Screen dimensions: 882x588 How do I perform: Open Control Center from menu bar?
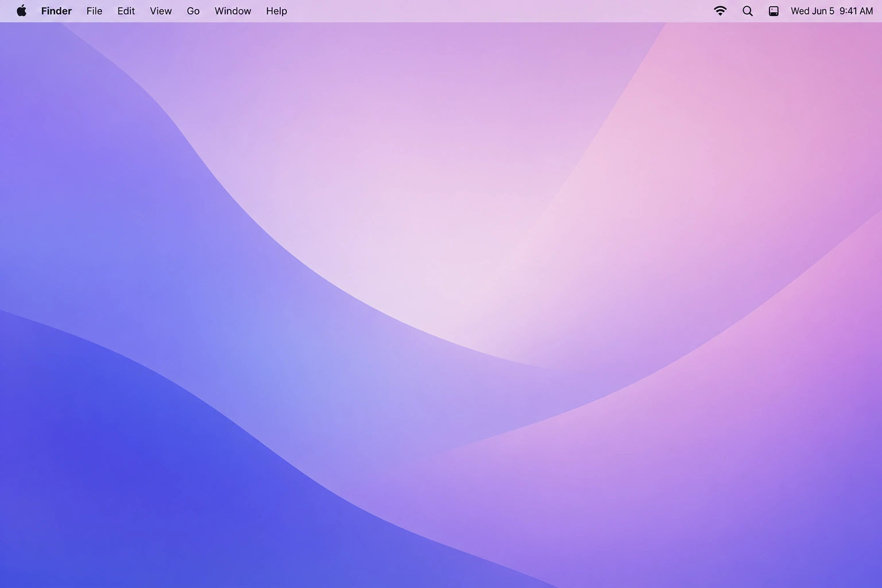pos(773,11)
